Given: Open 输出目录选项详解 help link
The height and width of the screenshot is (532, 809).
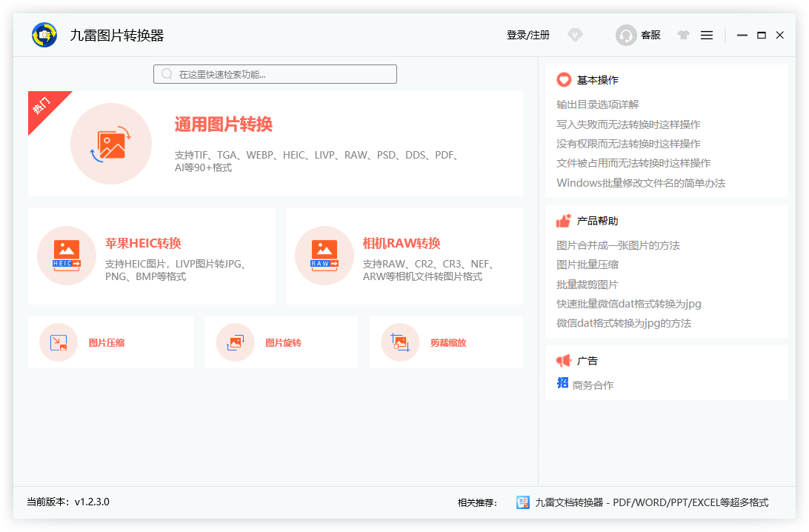Looking at the screenshot, I should click(598, 104).
